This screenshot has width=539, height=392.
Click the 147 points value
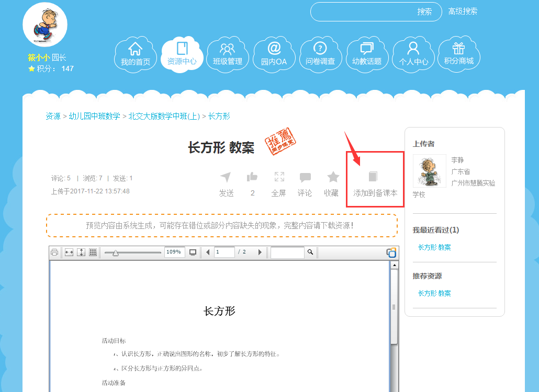coord(68,68)
